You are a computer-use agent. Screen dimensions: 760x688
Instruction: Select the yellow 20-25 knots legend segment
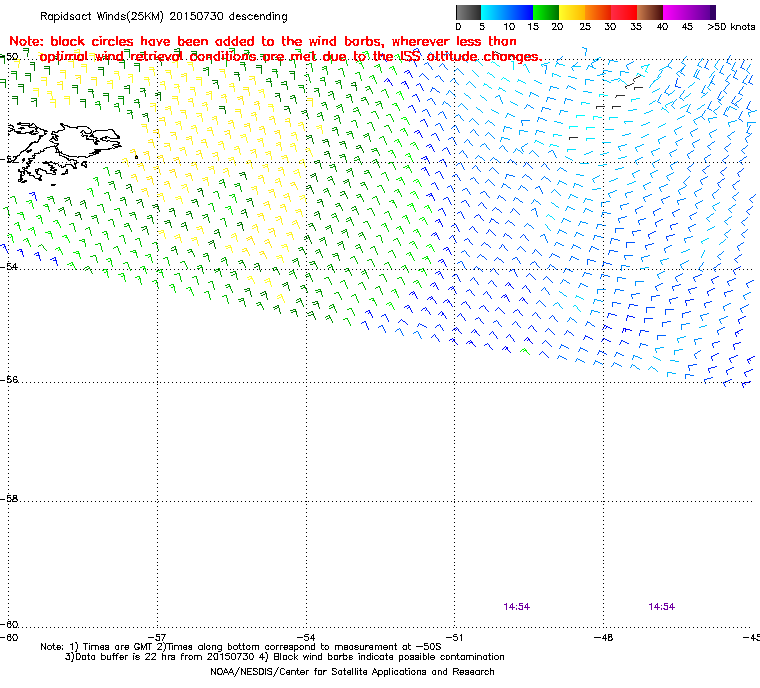[x=572, y=12]
